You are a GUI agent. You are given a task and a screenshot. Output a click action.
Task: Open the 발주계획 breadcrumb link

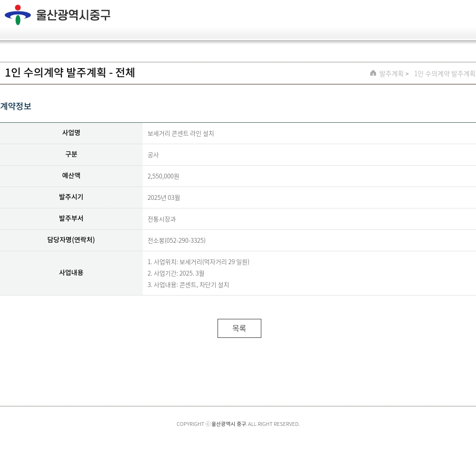click(x=391, y=74)
